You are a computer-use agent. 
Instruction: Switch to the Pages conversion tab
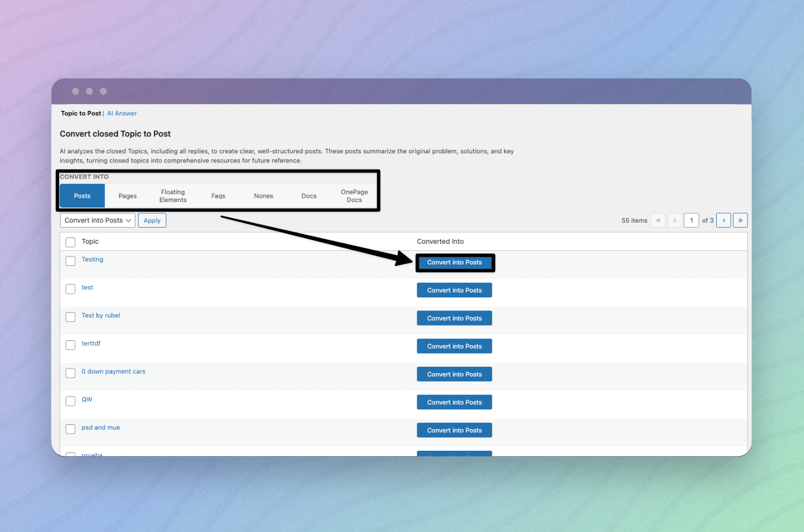point(127,196)
